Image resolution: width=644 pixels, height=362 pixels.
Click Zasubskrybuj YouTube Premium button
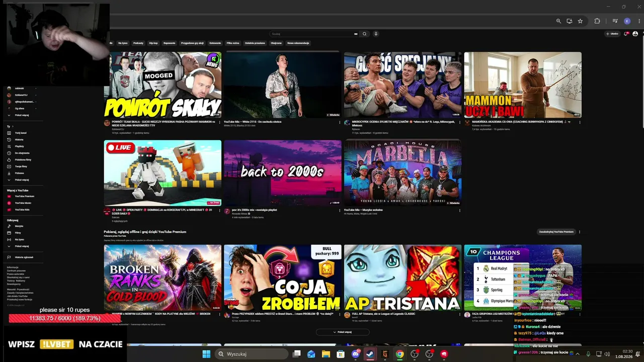556,232
